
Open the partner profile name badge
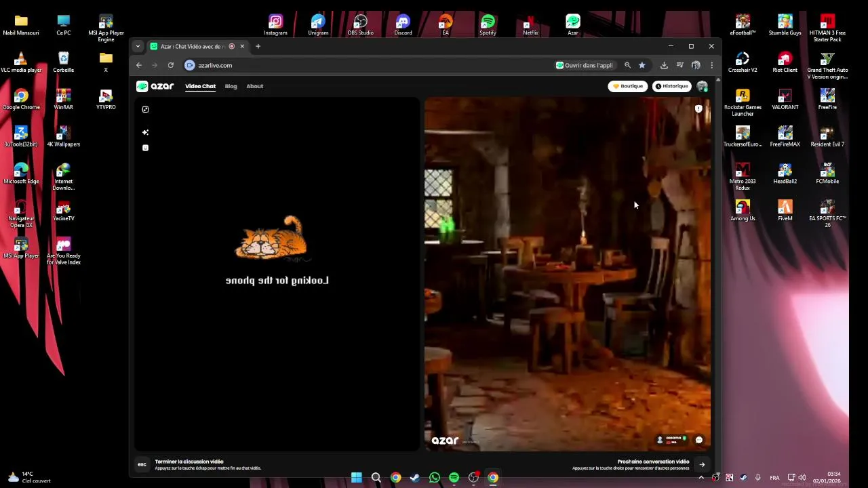[671, 440]
